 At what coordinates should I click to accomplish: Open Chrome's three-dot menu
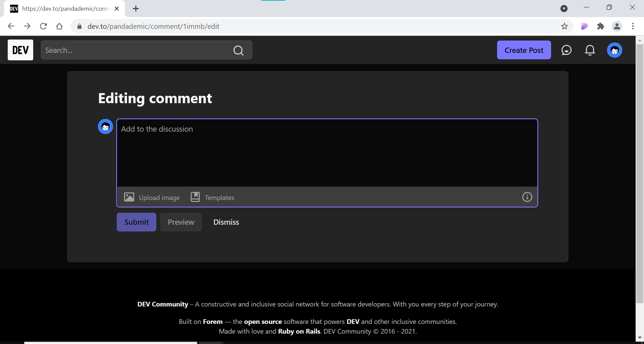pos(634,26)
